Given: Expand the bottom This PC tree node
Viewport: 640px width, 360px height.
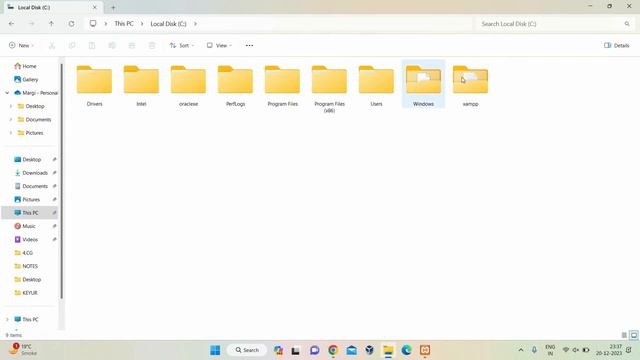Looking at the screenshot, I should tap(7, 320).
